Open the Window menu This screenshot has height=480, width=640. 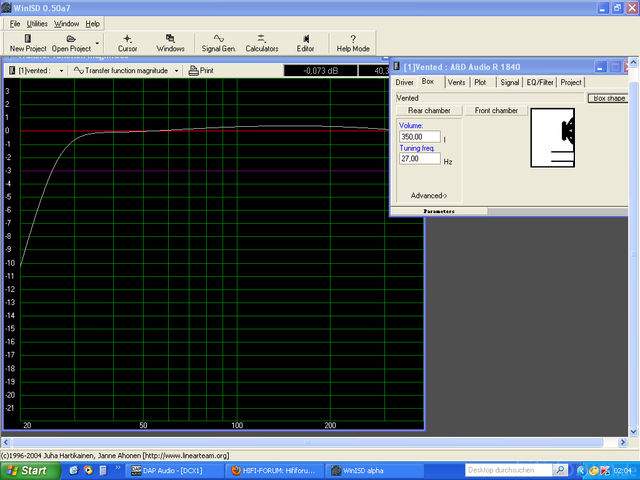click(67, 24)
